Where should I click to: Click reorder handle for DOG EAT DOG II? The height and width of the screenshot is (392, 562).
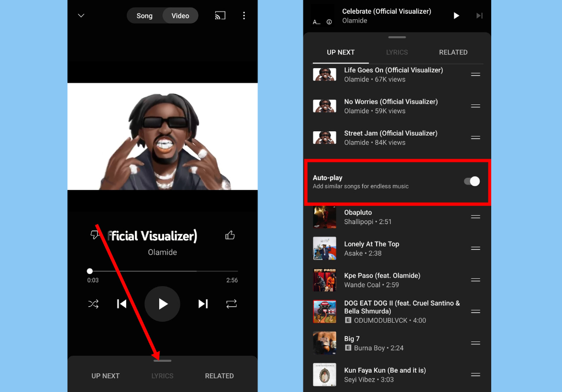coord(475,312)
